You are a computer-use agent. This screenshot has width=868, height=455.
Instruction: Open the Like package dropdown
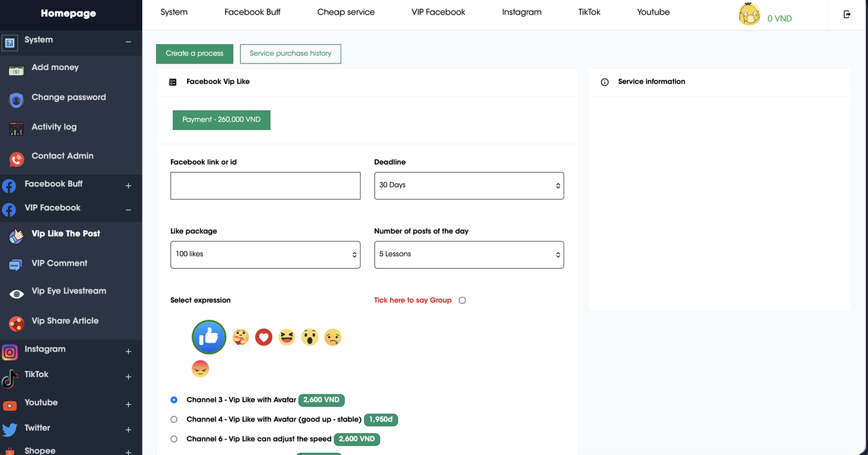[x=265, y=255]
